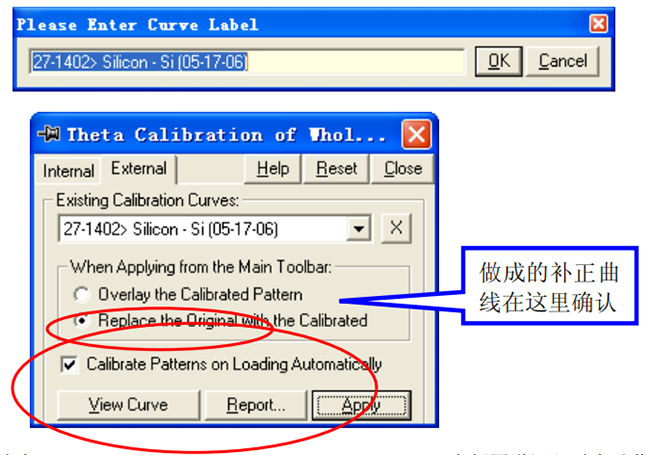Switch to the Internal tab
Viewport: 650px width, 455px height.
[x=68, y=171]
